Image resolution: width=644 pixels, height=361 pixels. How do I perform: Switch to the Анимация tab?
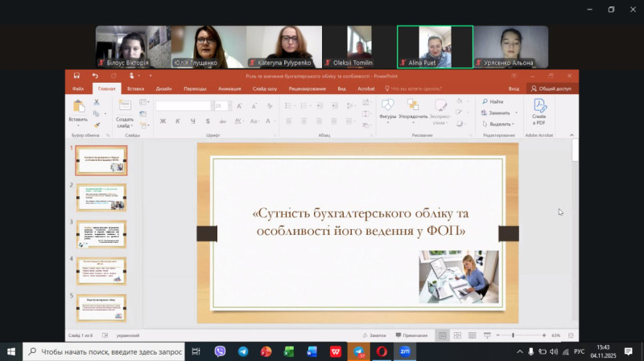(x=229, y=88)
